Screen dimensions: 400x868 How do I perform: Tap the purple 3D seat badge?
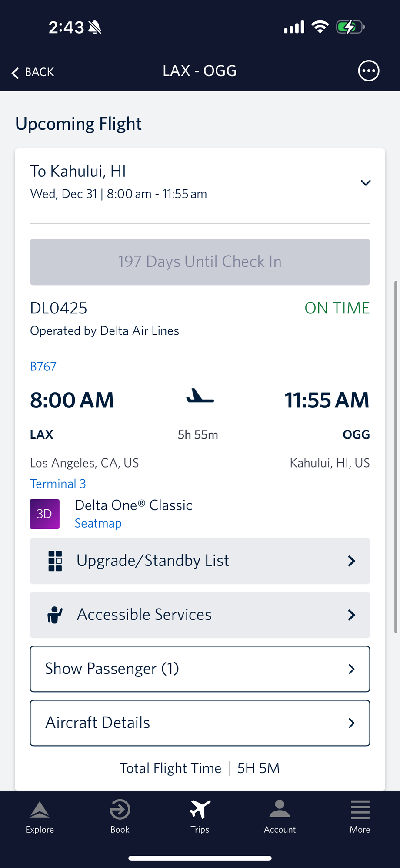44,514
